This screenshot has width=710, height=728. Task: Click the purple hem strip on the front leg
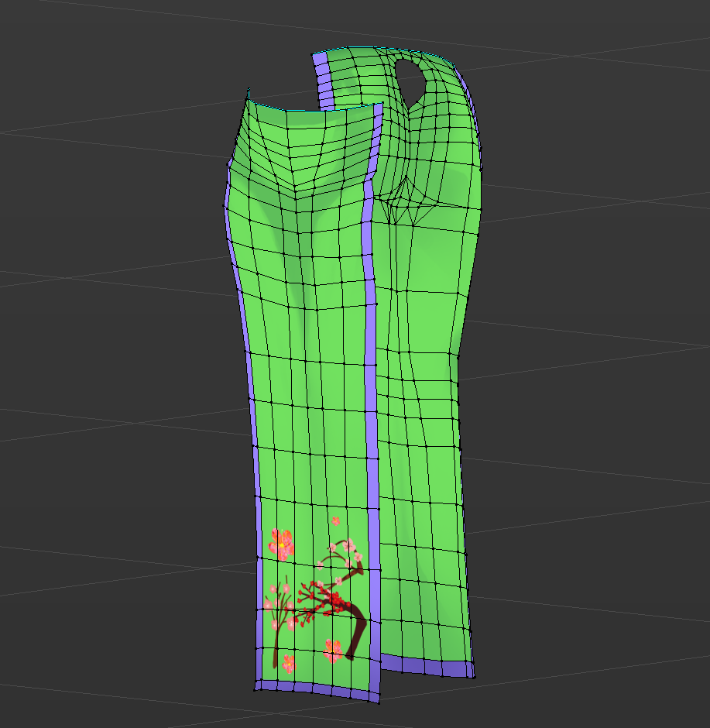[x=317, y=690]
